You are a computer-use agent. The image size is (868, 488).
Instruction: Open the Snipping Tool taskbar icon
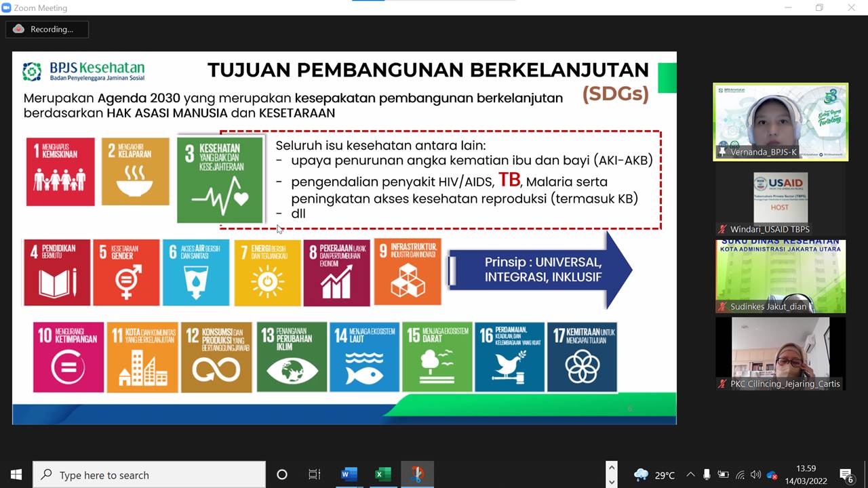[417, 474]
